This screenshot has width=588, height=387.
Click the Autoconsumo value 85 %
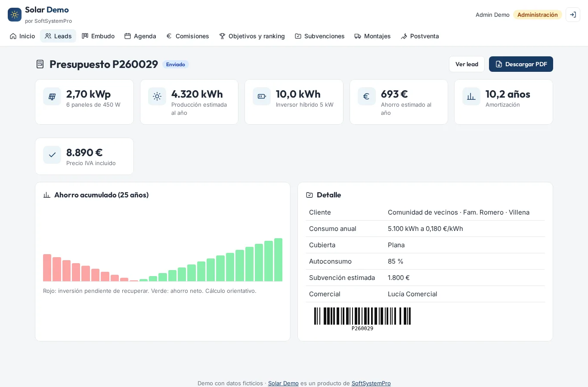tap(396, 261)
